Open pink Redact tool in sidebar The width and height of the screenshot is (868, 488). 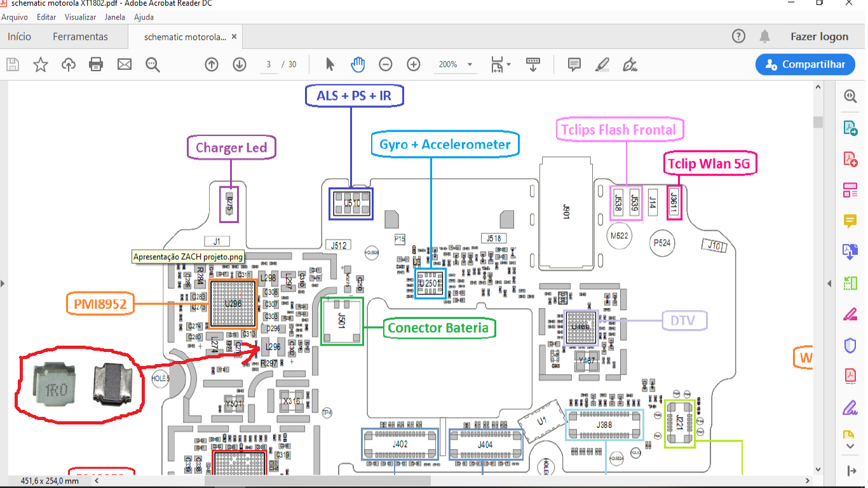pyautogui.click(x=850, y=314)
